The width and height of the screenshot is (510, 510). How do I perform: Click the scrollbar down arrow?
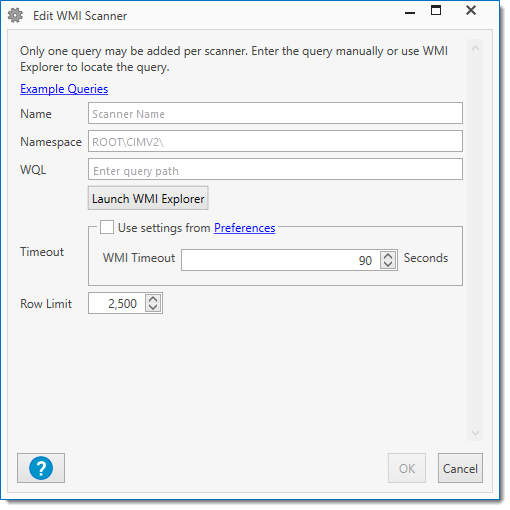(x=475, y=433)
